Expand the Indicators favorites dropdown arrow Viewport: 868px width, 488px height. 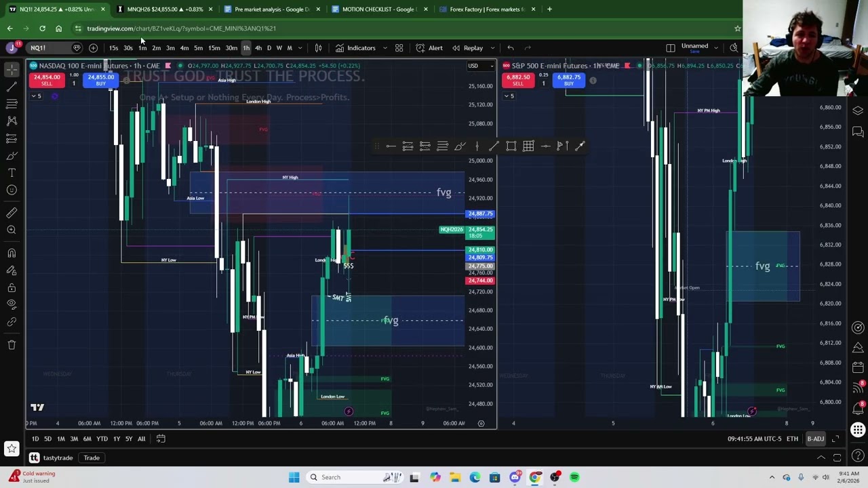coord(384,48)
